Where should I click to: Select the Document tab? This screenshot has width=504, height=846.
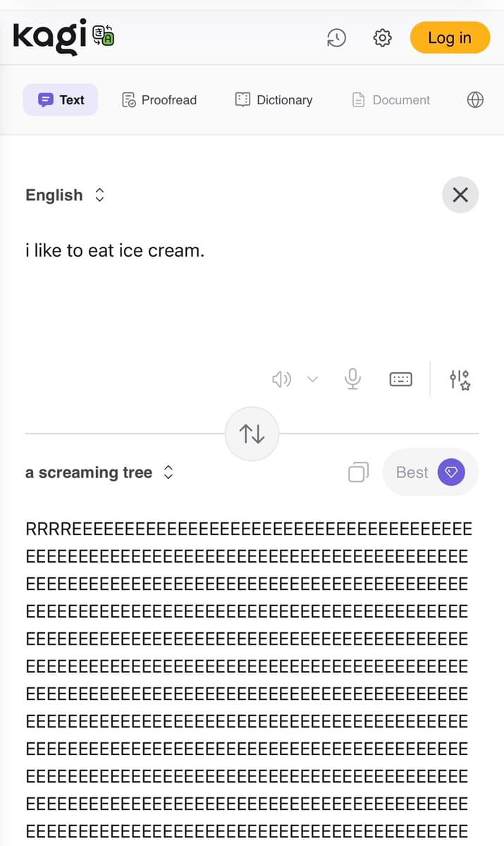click(391, 99)
